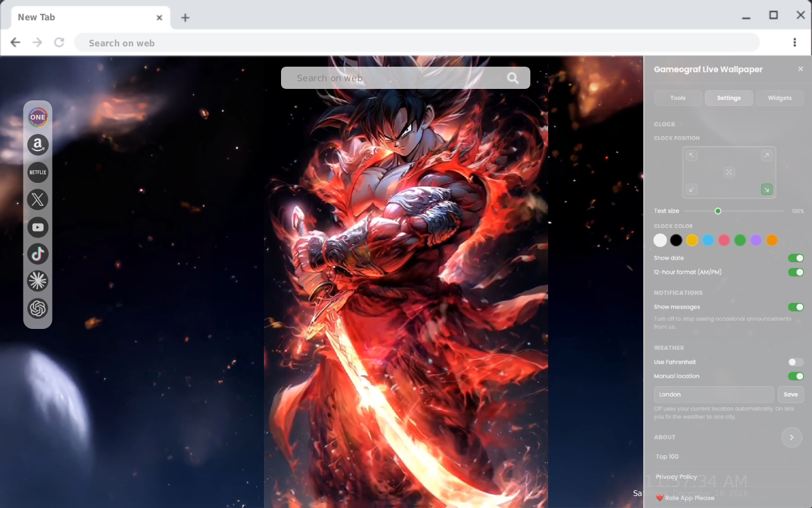Click the browser address bar
Screen dimensions: 812x508
click(417, 43)
